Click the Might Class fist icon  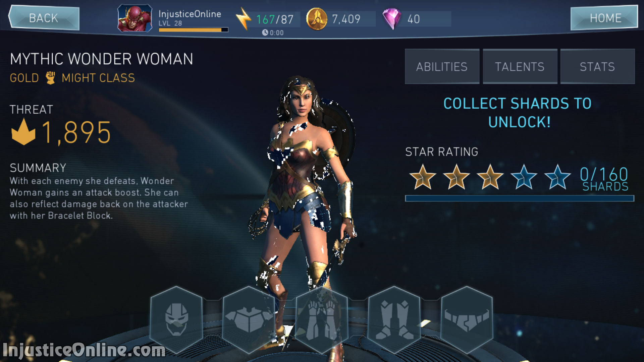50,78
